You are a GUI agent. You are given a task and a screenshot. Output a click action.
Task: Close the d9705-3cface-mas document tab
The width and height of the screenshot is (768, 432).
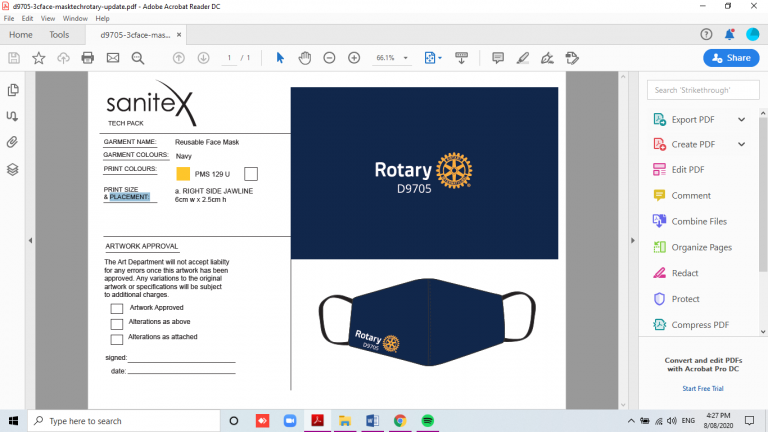(x=179, y=35)
